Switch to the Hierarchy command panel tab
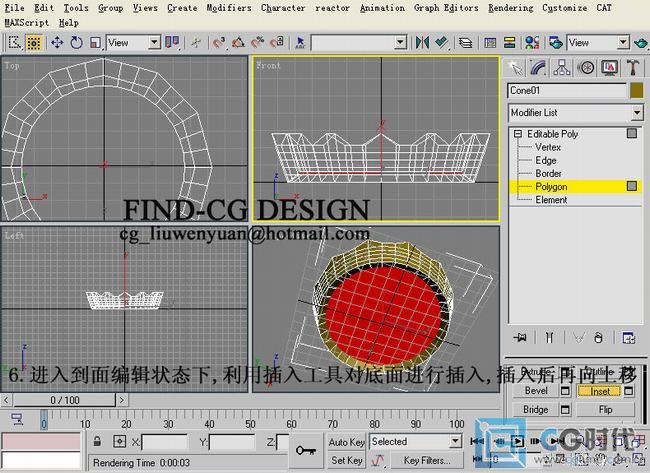Image resolution: width=650 pixels, height=473 pixels. (x=562, y=68)
